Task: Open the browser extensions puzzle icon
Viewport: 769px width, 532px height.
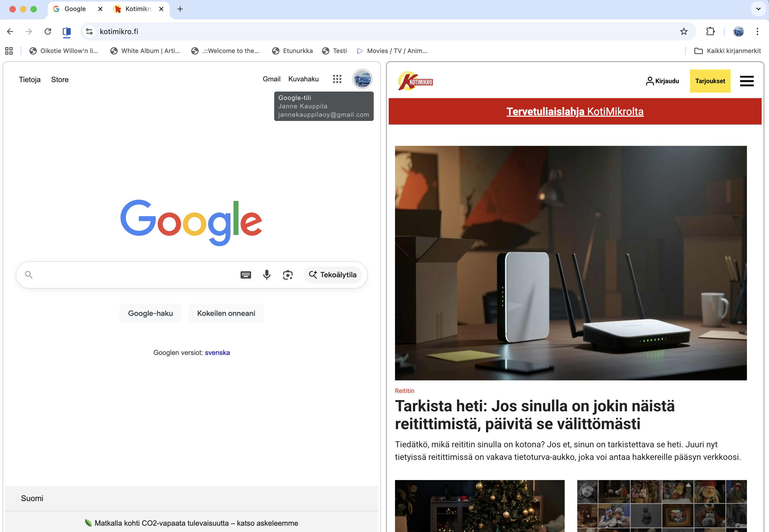Action: [x=710, y=31]
